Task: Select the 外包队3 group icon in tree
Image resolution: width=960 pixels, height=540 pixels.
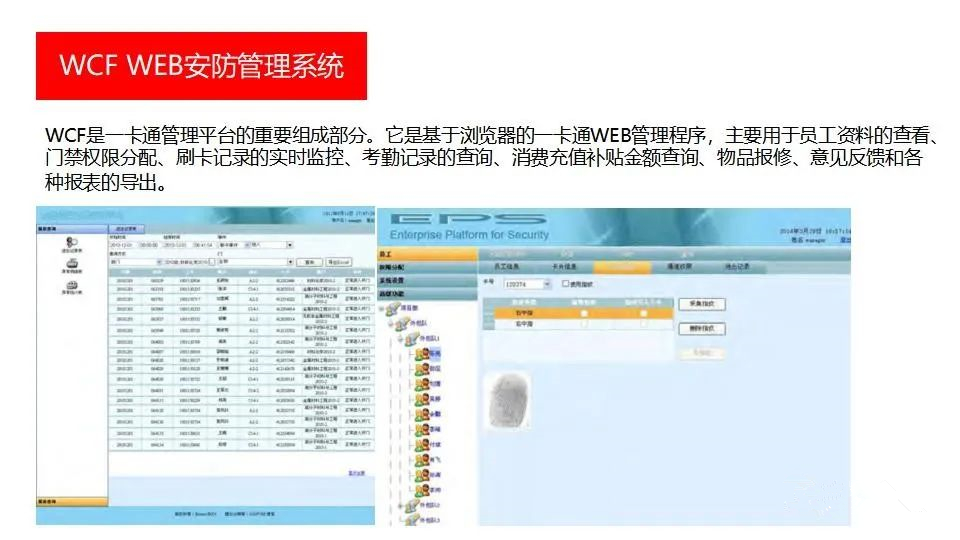Action: click(412, 520)
